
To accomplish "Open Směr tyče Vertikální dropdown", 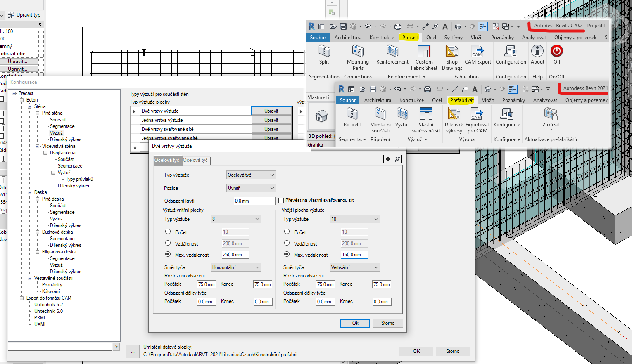I will 355,267.
